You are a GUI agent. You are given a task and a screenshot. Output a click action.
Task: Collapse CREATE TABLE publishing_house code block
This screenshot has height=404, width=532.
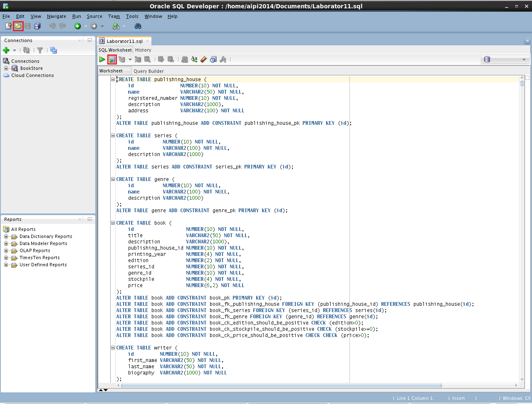coord(113,79)
